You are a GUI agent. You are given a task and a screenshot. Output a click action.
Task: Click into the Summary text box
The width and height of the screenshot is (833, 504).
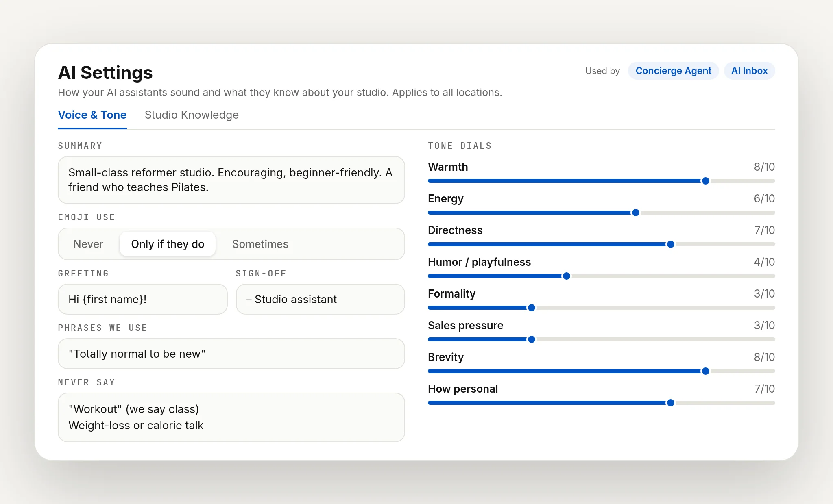[231, 180]
